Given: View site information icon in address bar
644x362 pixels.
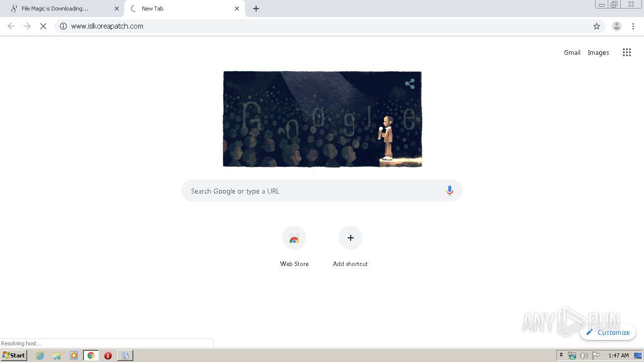Looking at the screenshot, I should pyautogui.click(x=63, y=26).
